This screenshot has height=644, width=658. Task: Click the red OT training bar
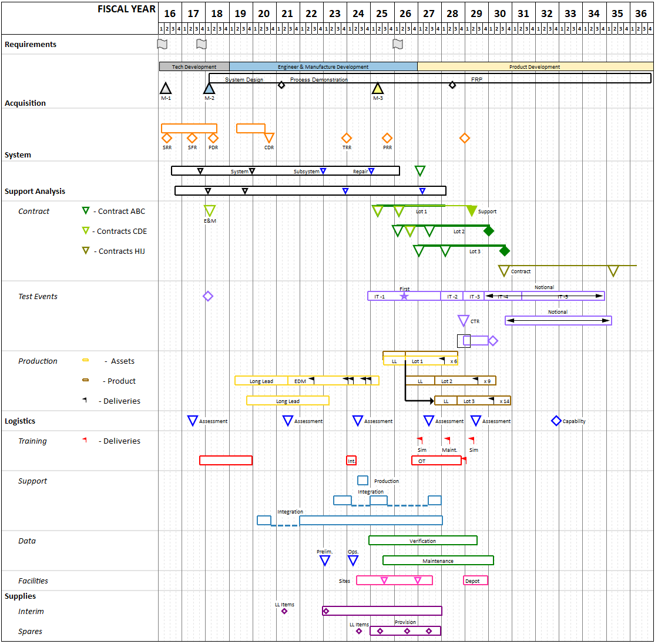tap(436, 461)
